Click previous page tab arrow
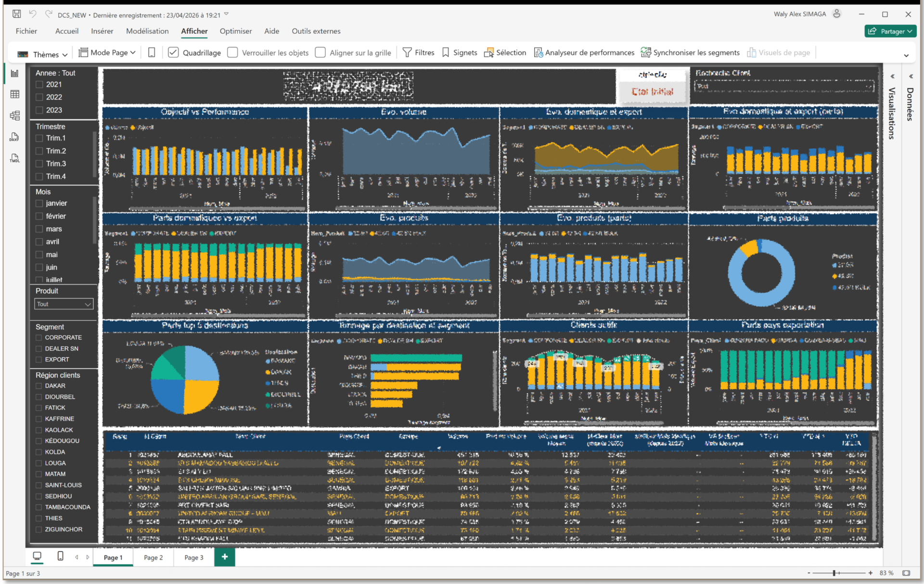This screenshot has width=924, height=584. point(77,557)
